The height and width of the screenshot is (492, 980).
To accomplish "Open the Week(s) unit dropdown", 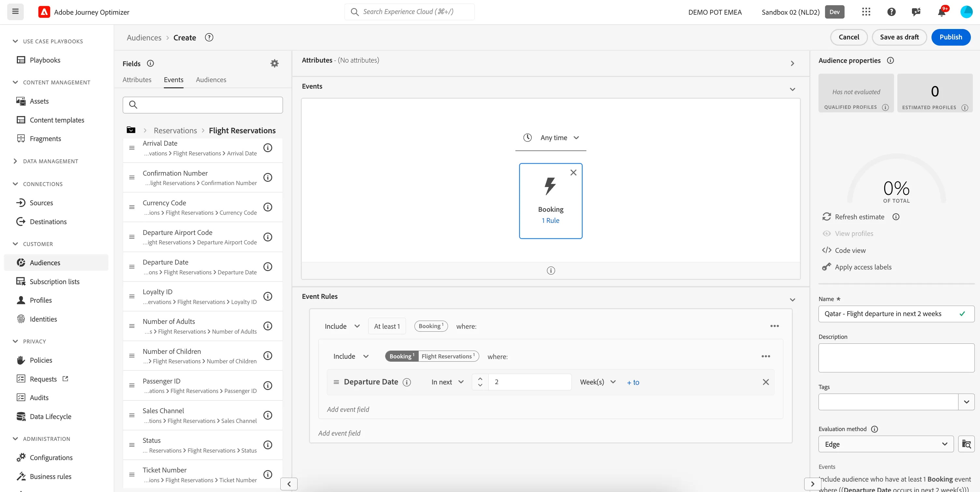I will click(597, 382).
